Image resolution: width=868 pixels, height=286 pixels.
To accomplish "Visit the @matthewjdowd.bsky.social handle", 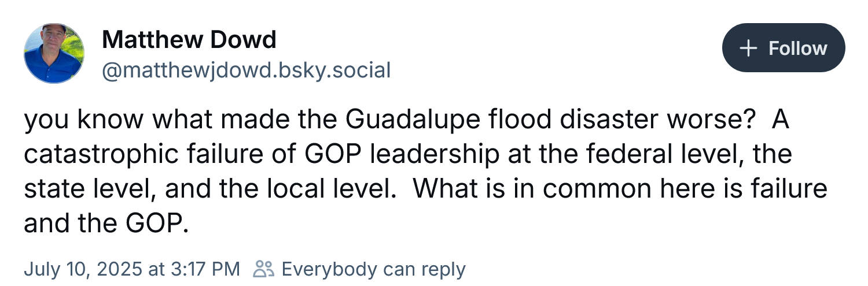I will click(247, 70).
